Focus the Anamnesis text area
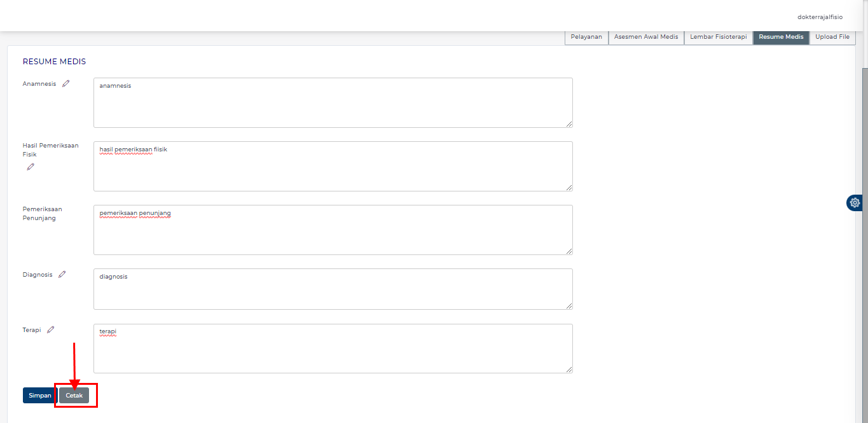The width and height of the screenshot is (868, 423). (333, 102)
